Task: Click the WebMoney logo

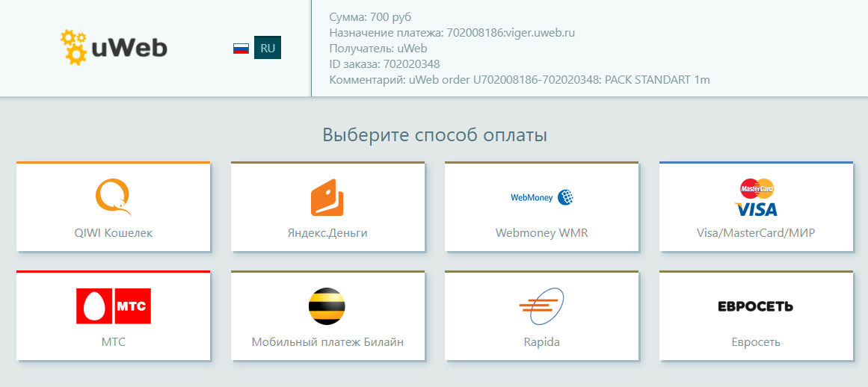Action: (541, 197)
